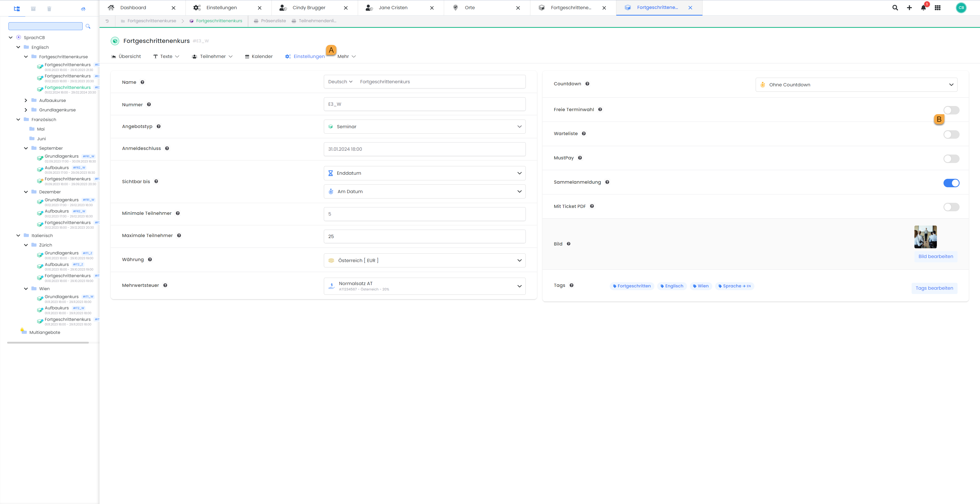Click the notification bell icon
Viewport: 980px width, 504px height.
tap(923, 8)
